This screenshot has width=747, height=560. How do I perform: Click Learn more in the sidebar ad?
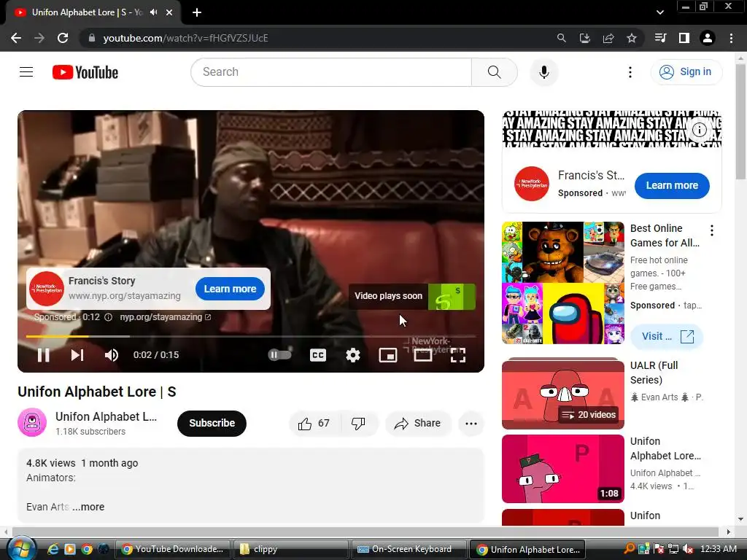click(672, 186)
